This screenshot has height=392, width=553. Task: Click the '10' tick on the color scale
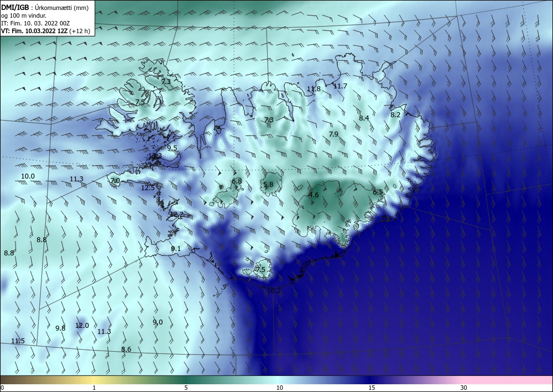coord(279,388)
